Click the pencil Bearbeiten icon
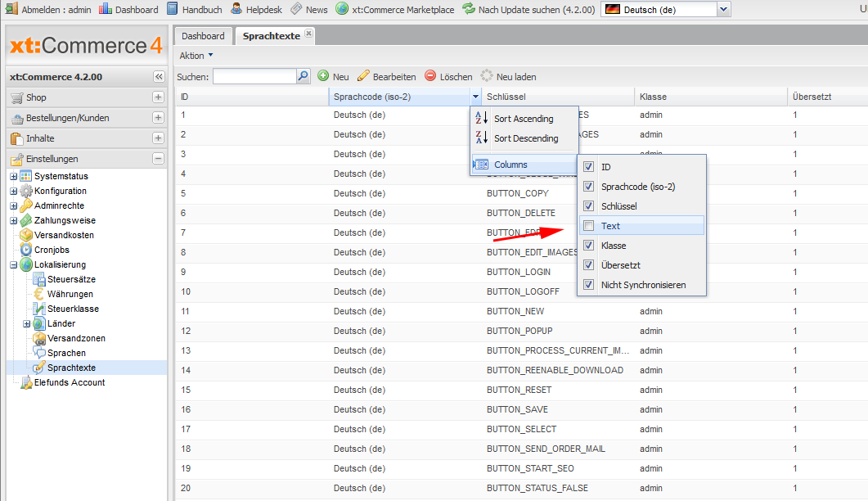868x501 pixels. [x=363, y=76]
